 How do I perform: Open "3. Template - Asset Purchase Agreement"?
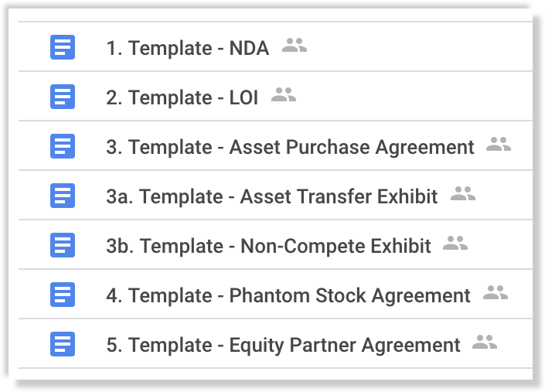pos(290,147)
